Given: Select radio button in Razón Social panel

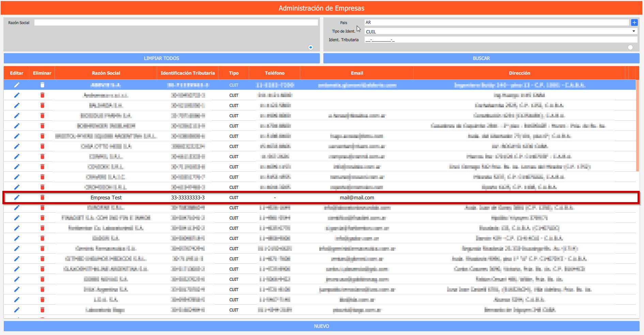Looking at the screenshot, I should point(310,47).
